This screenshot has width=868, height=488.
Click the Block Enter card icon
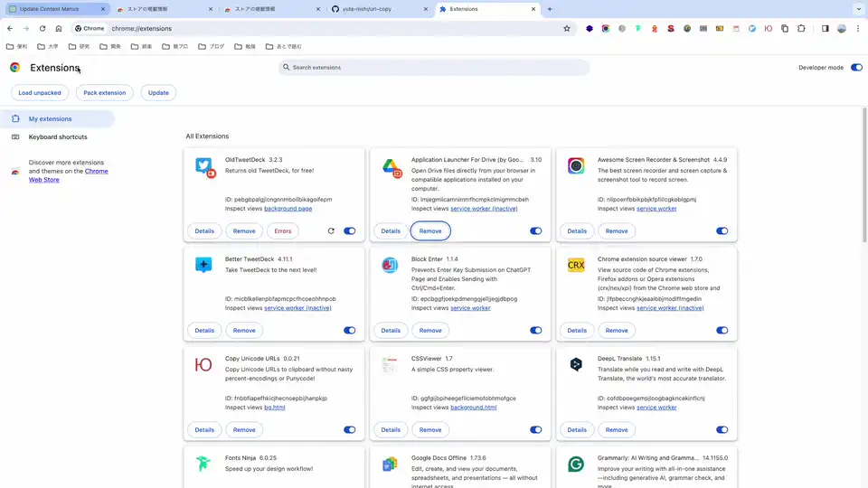click(390, 265)
